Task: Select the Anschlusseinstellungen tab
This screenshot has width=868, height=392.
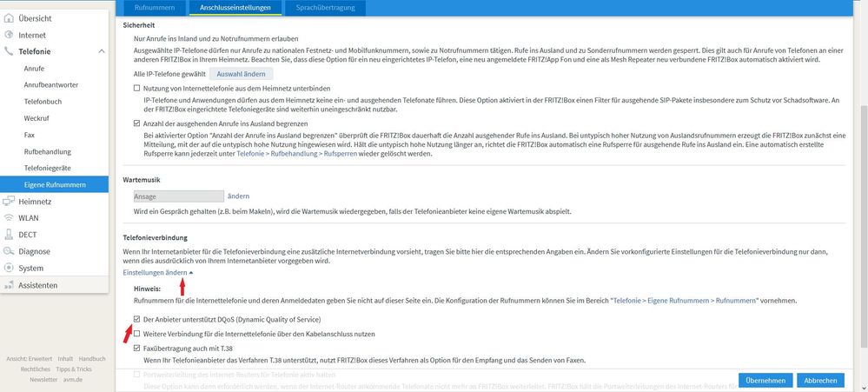Action: [235, 8]
